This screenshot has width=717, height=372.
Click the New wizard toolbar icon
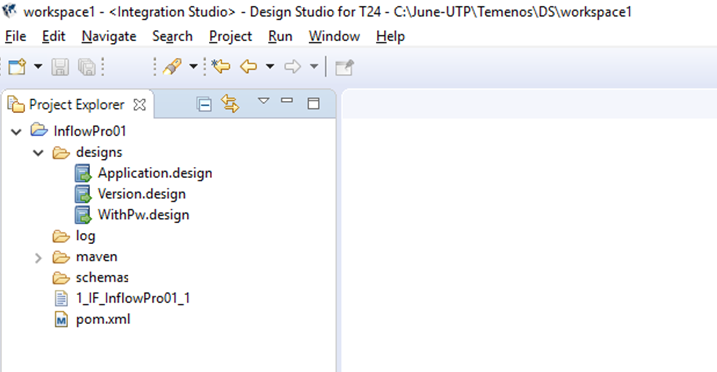click(17, 67)
